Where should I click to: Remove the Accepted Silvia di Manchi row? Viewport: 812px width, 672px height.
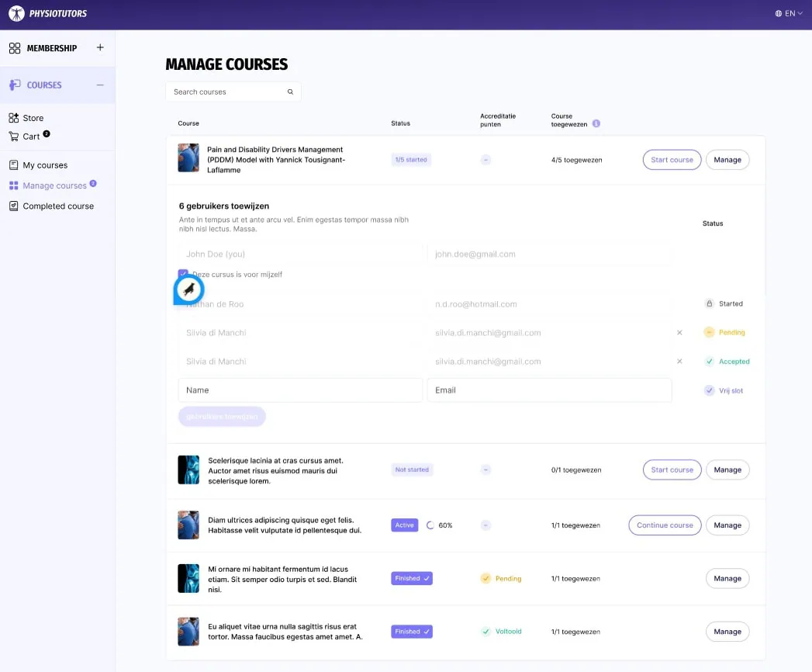tap(679, 361)
